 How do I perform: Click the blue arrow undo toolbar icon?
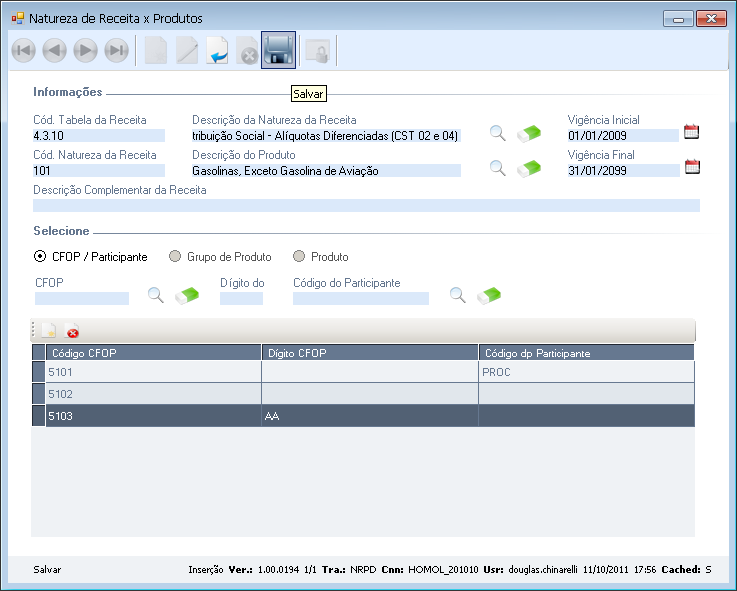(217, 51)
